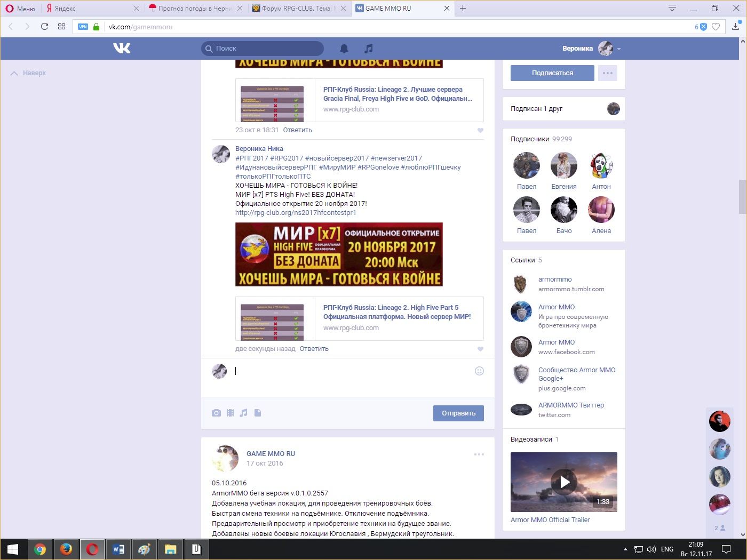747x560 pixels.
Task: Switch keyboard language from ENG
Action: click(x=667, y=549)
